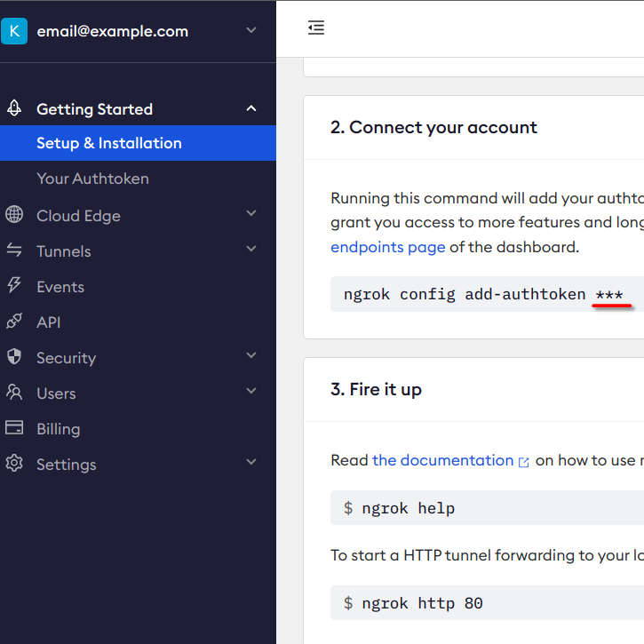
Task: Expand the Settings chevron
Action: coord(251,462)
